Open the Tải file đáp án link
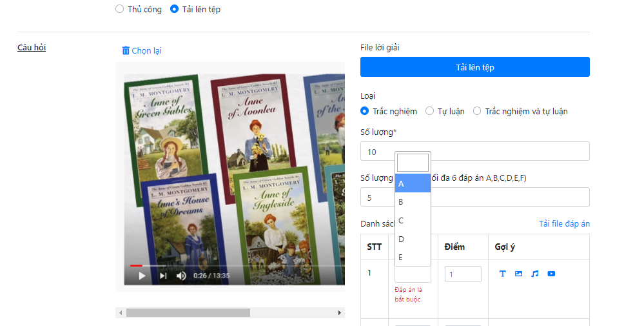Viewport: 644px width, 326px height. click(564, 223)
